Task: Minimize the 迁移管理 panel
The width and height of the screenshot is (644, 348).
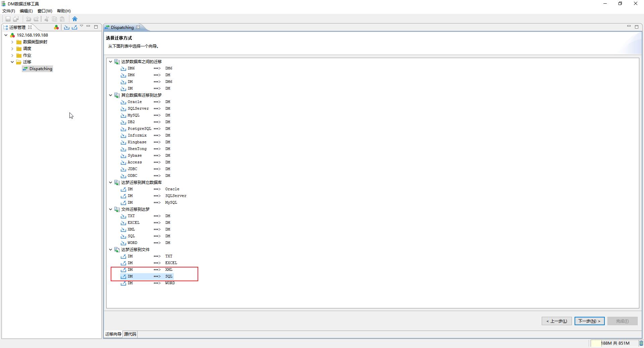Action: click(x=88, y=26)
